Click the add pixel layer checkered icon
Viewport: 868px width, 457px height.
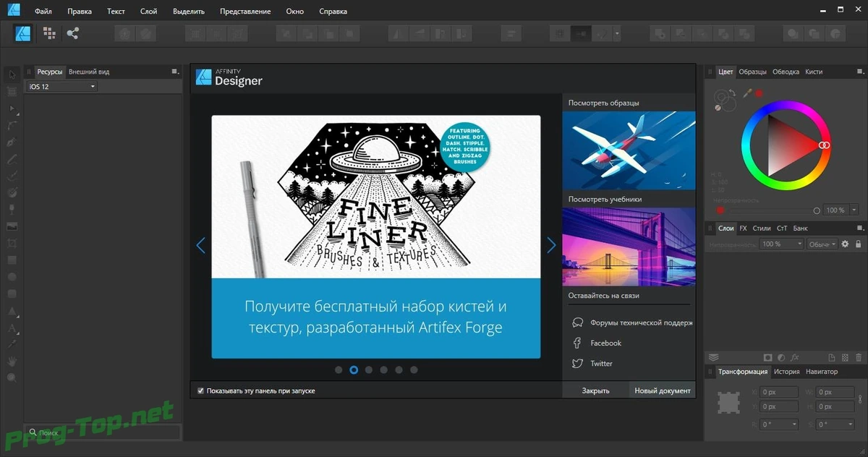pyautogui.click(x=846, y=357)
